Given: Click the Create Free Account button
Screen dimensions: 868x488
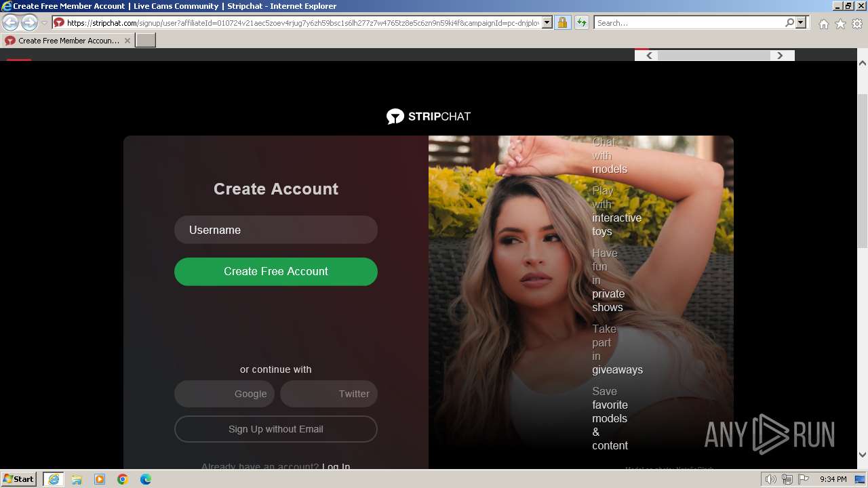Looking at the screenshot, I should (x=276, y=271).
